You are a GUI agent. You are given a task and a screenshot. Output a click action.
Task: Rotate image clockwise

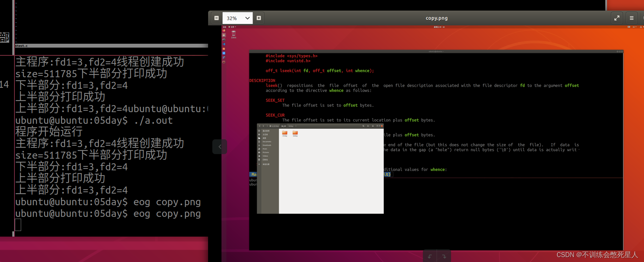coord(444,256)
